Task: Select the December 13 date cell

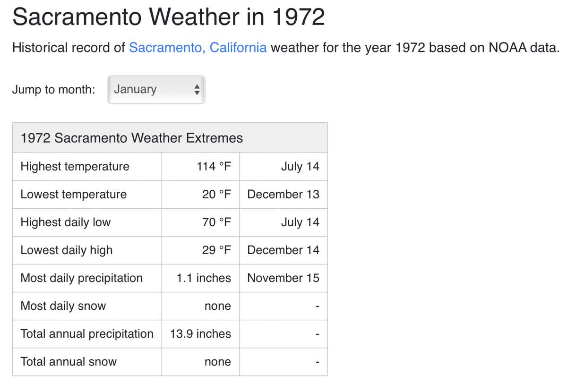Action: click(283, 194)
